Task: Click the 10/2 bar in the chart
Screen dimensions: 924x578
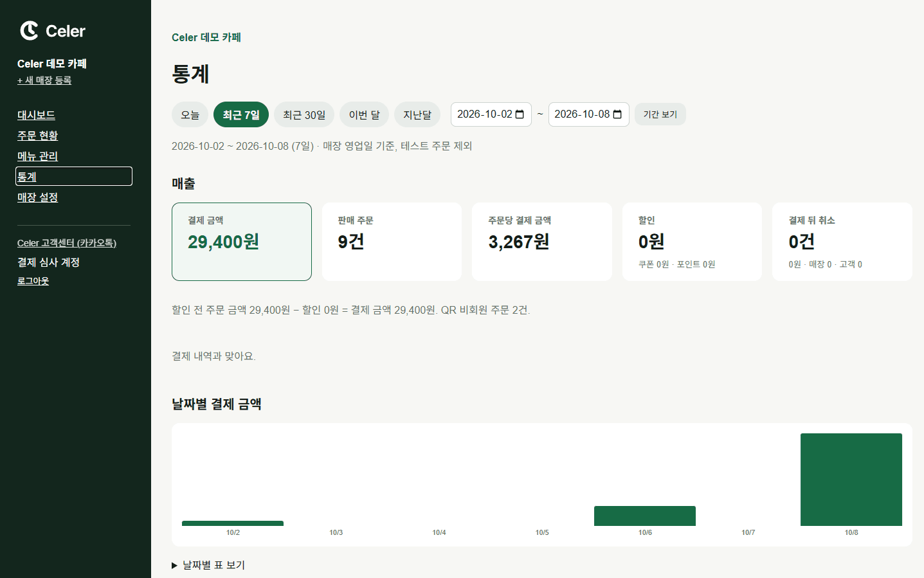Action: point(233,523)
